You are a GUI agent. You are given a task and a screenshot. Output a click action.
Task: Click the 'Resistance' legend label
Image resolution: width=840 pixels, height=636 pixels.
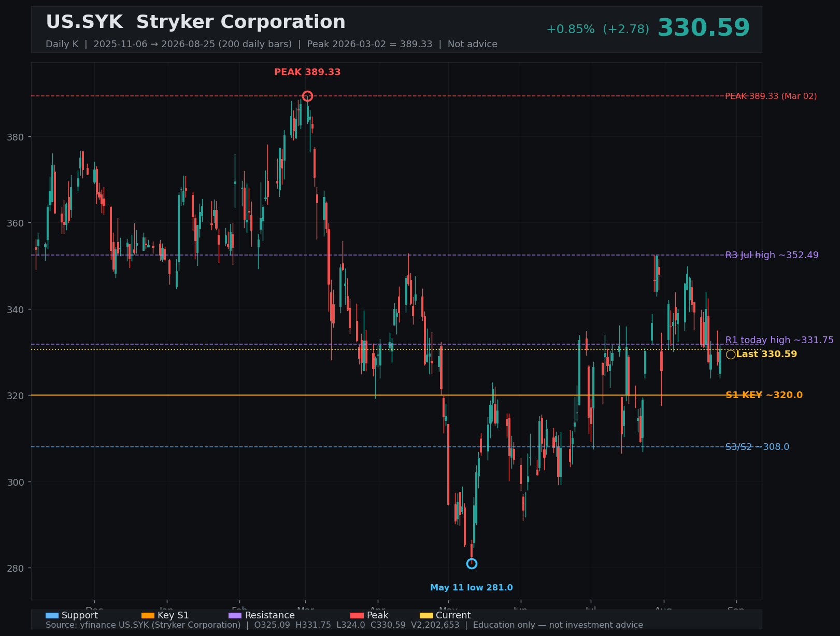click(x=269, y=615)
